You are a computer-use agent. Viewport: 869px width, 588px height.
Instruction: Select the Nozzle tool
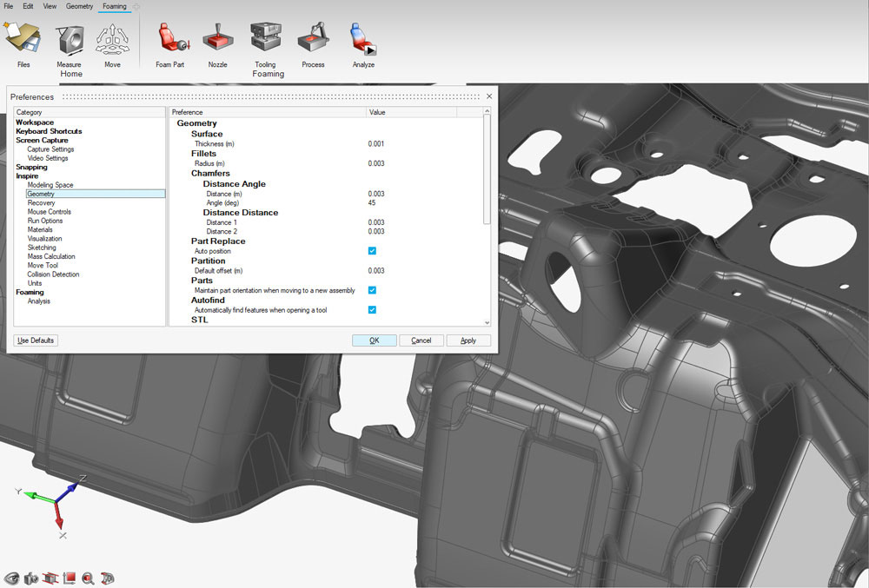tap(217, 41)
